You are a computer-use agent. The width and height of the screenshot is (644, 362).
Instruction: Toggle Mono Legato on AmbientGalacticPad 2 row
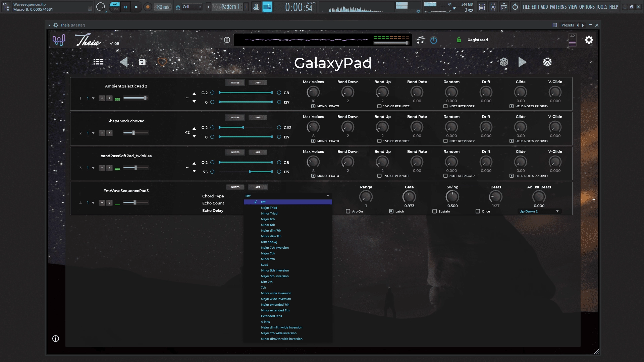tap(313, 106)
